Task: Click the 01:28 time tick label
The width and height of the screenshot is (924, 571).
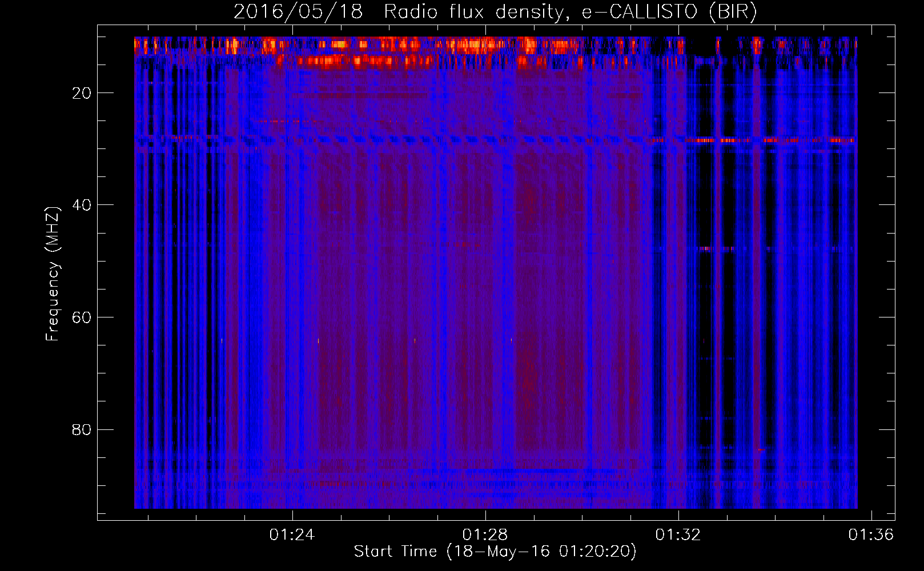Action: point(485,534)
